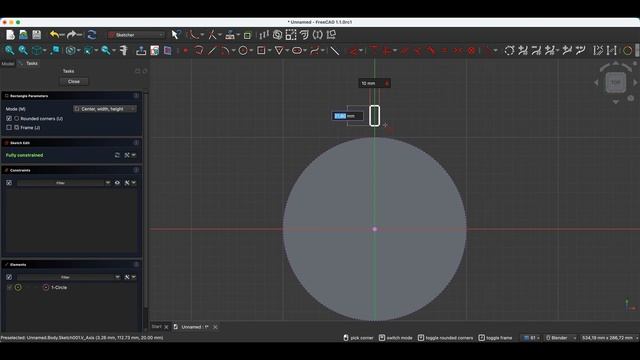Select the Circle sketch tool
This screenshot has width=640, height=360.
point(243,51)
